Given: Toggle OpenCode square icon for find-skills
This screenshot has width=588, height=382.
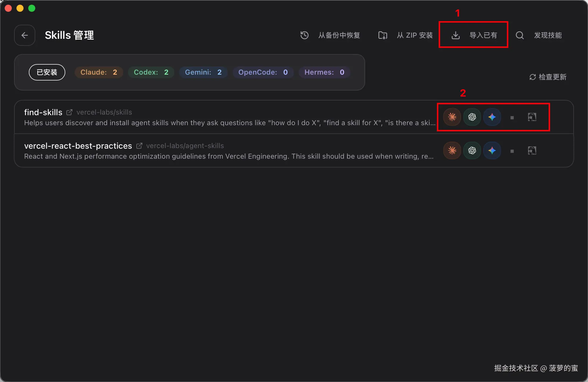Looking at the screenshot, I should (512, 118).
